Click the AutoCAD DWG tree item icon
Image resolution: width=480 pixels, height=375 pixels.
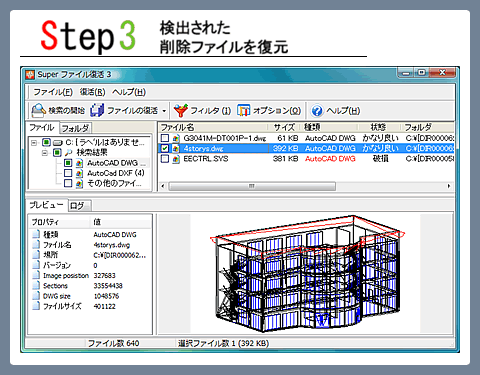pos(79,163)
